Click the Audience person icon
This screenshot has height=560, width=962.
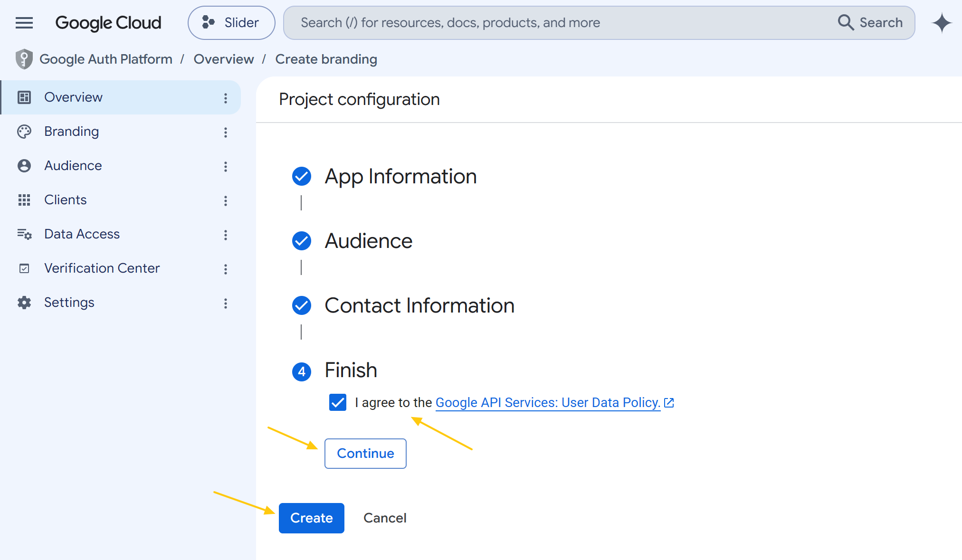click(24, 166)
